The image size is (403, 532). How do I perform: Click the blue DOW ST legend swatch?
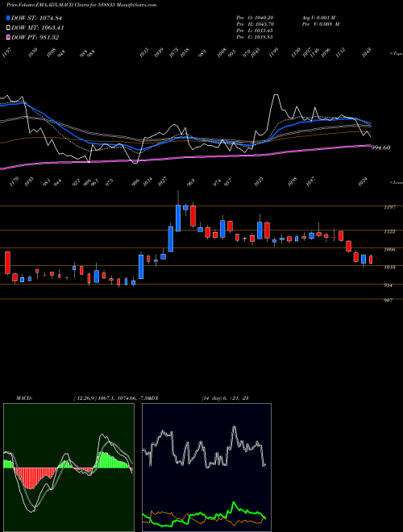tap(8, 18)
